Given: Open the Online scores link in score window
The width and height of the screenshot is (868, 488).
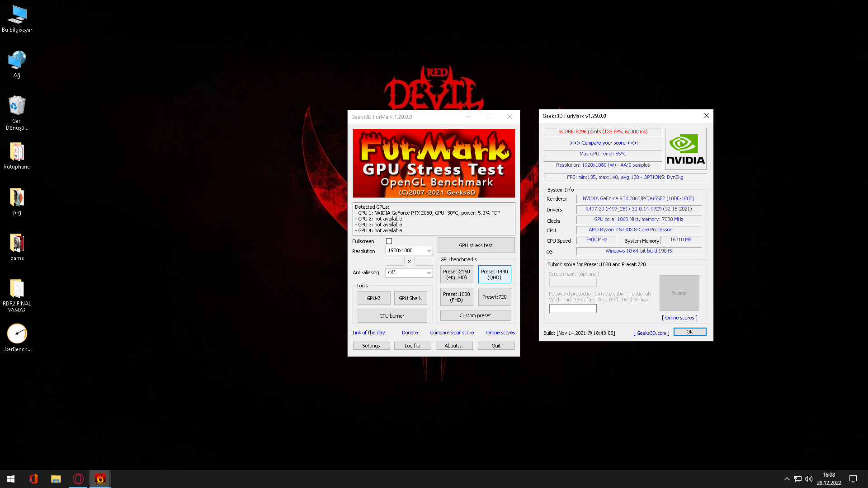Looking at the screenshot, I should 679,318.
